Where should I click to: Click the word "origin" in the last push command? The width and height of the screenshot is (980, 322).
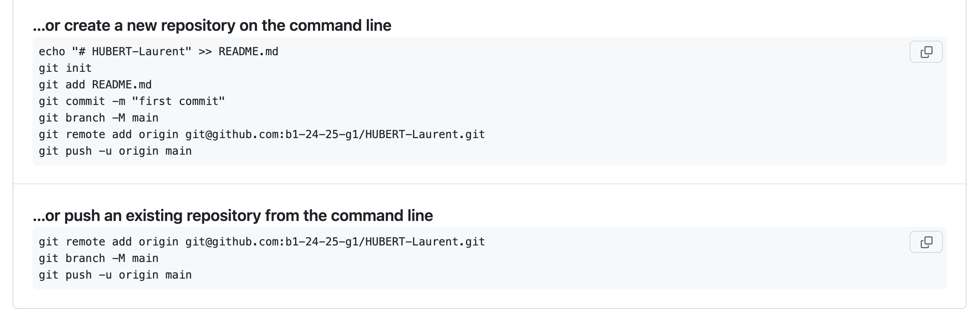pyautogui.click(x=138, y=275)
